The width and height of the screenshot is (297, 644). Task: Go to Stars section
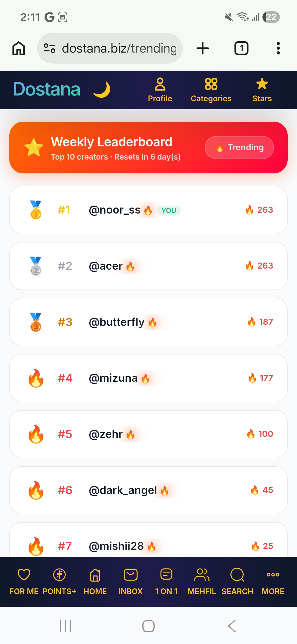(x=262, y=90)
